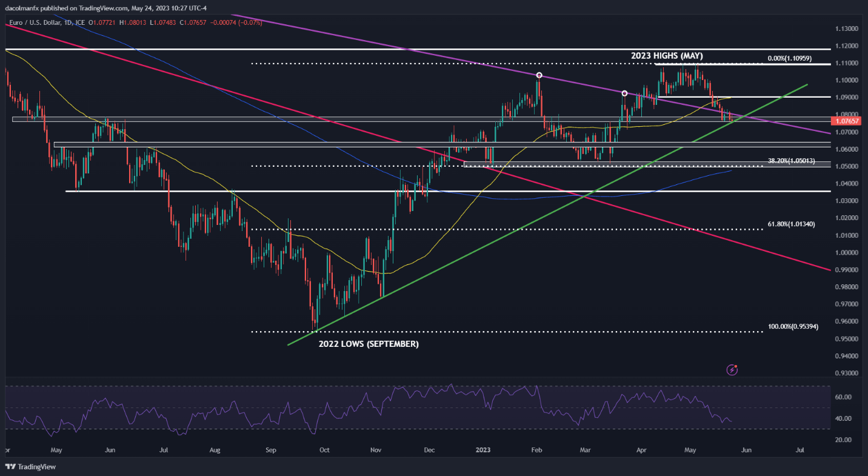Select the 2022 LOWS (SEPTEMBER) annotation
868x476 pixels.
[369, 344]
